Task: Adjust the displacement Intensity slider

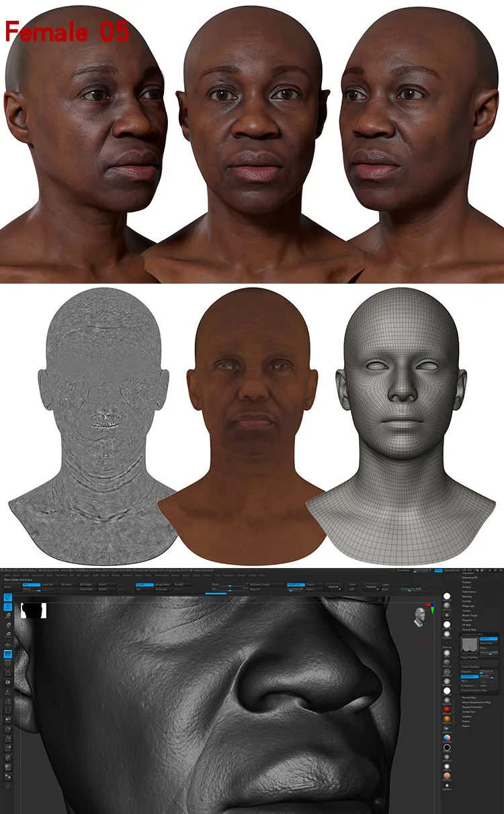Action: pyautogui.click(x=489, y=652)
